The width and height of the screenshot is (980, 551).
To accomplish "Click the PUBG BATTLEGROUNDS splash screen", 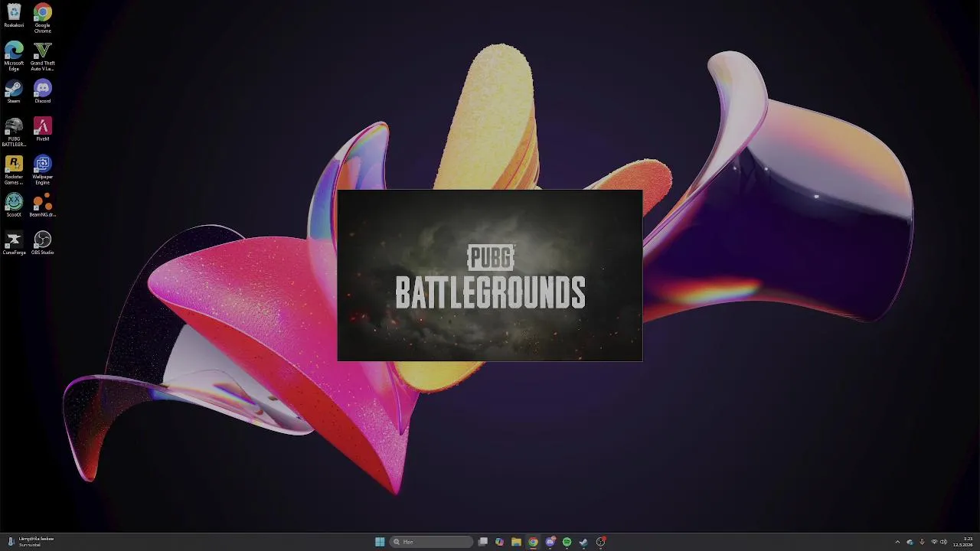I will [490, 275].
